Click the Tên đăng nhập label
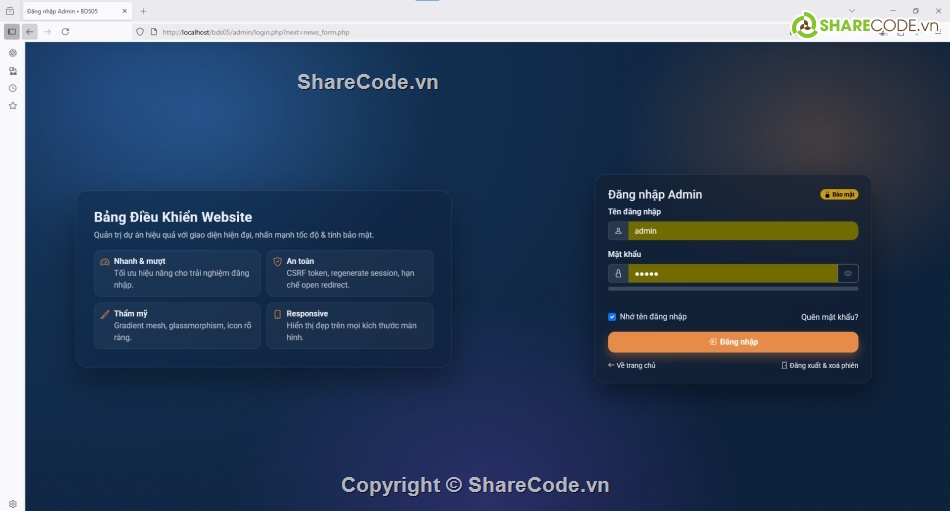Viewport: 950px width, 511px height. [x=634, y=212]
